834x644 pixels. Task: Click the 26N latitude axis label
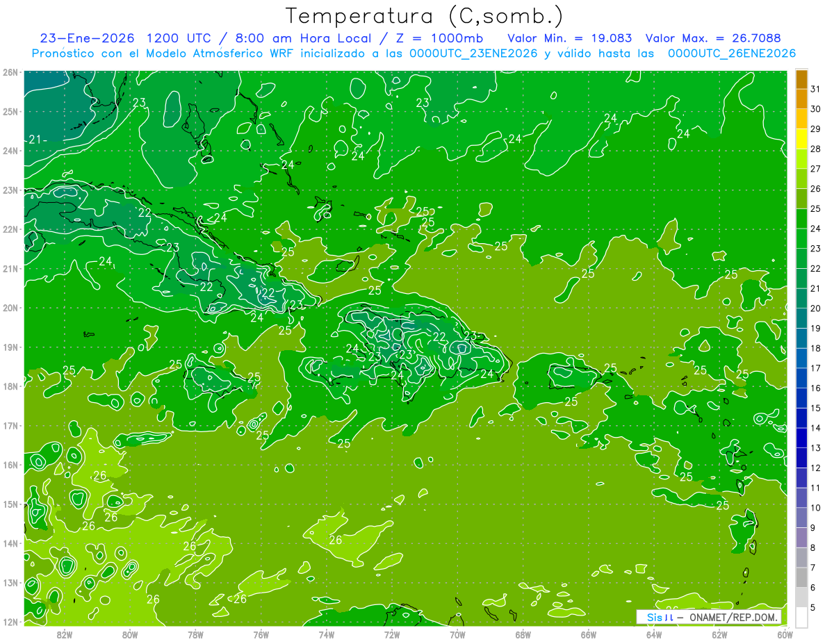point(10,72)
